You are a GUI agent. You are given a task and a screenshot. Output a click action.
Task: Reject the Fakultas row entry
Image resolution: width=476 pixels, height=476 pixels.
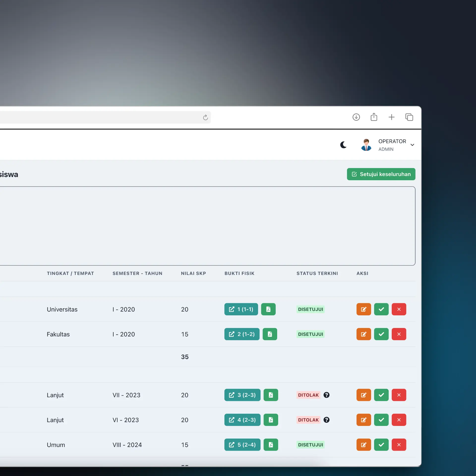(399, 334)
